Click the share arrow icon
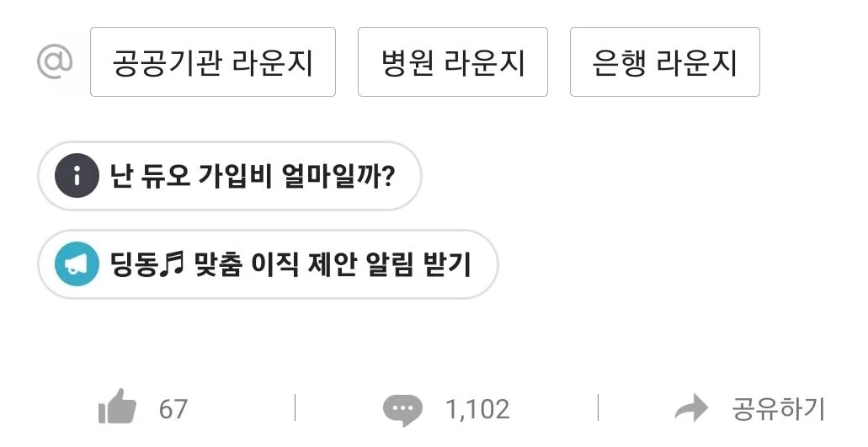This screenshot has width=868, height=447. click(x=692, y=409)
